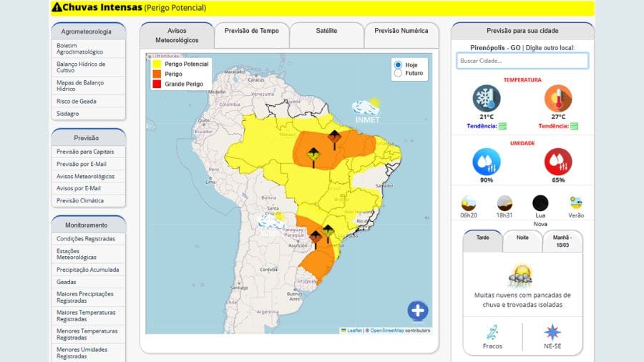
Task: Click the sunrise 06h20 icon
Action: point(468,203)
